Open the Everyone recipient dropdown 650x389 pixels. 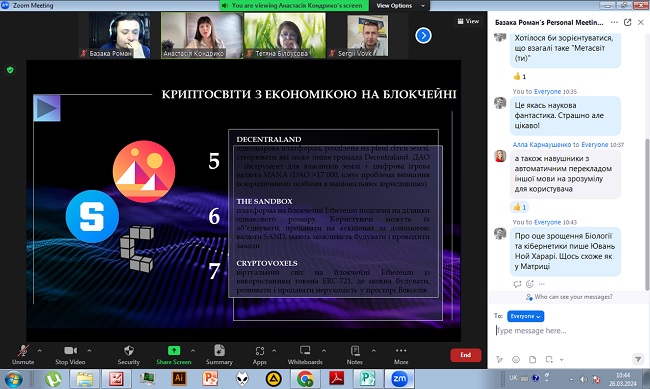(x=525, y=316)
